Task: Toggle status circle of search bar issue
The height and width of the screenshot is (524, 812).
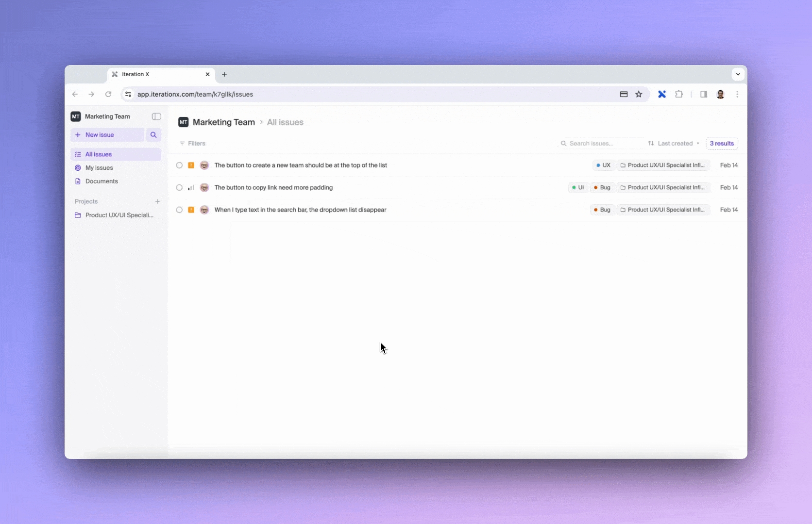Action: pyautogui.click(x=179, y=210)
